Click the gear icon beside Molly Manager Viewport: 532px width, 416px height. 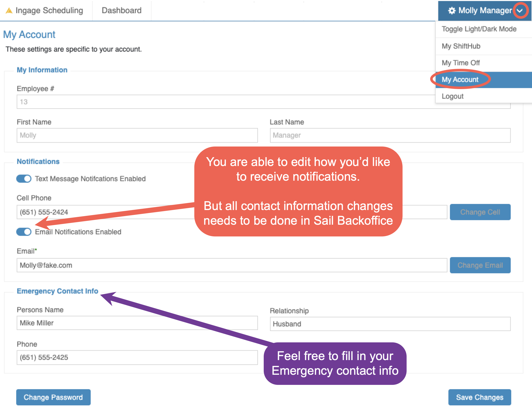[x=452, y=11]
